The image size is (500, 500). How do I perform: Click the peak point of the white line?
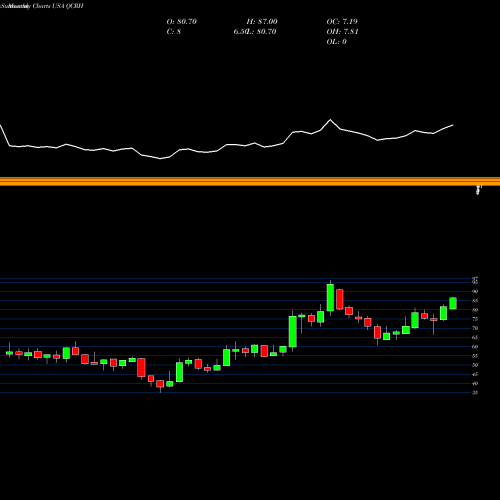(x=330, y=120)
